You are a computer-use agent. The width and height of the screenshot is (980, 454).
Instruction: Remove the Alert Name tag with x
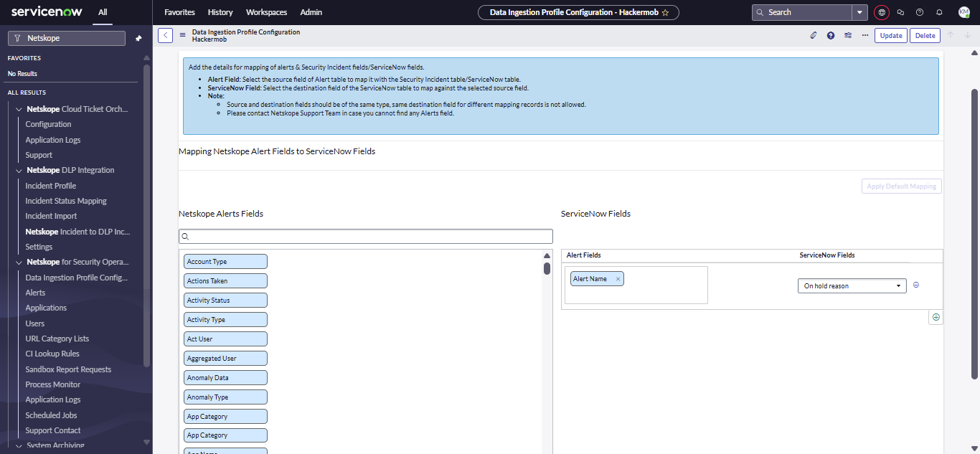point(618,279)
